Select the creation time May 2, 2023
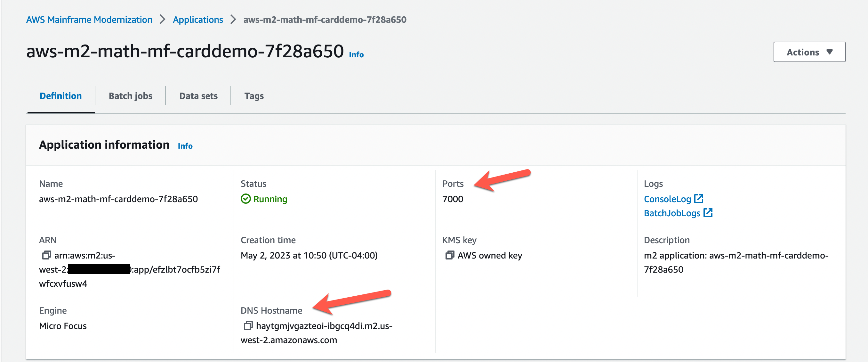This screenshot has width=868, height=362. coord(309,255)
